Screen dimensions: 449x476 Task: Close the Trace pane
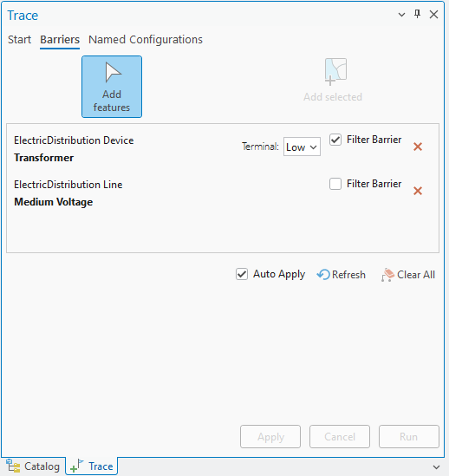pos(433,14)
